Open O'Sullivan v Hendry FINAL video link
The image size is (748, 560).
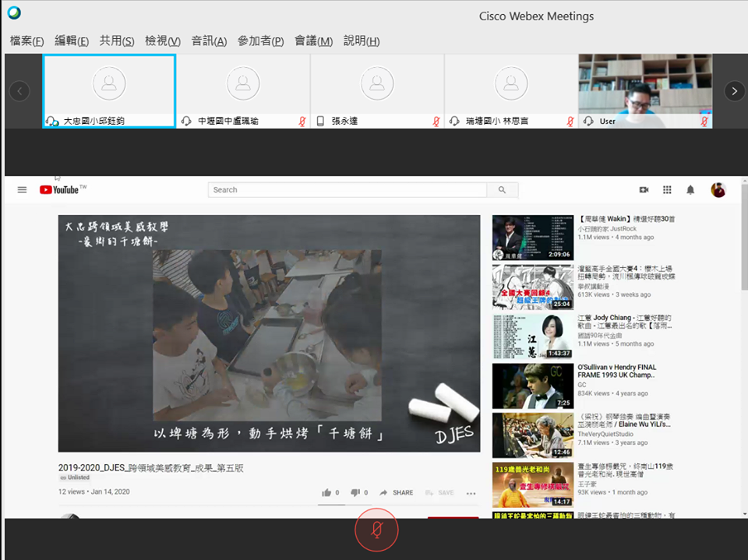click(617, 371)
